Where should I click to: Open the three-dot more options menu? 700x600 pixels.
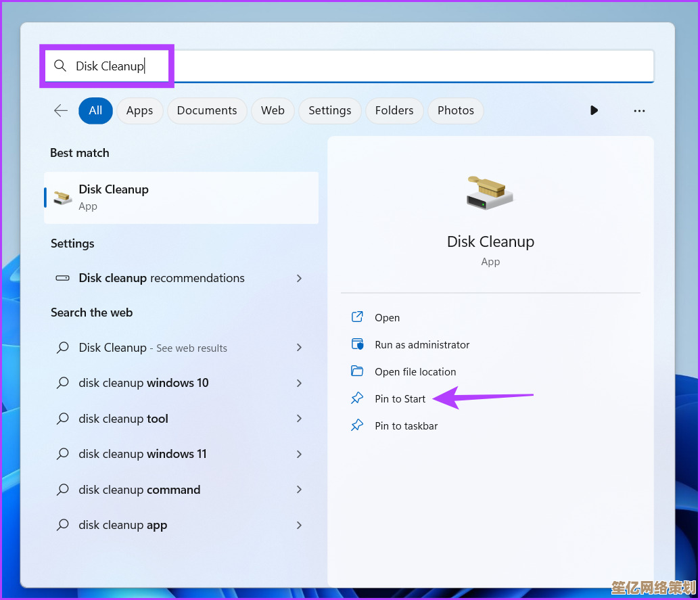pos(639,110)
